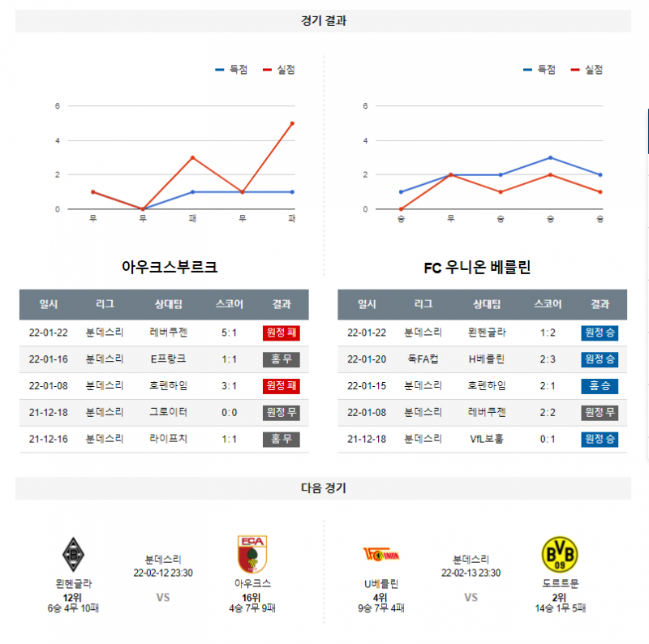Click date 22-01-20 in 우니온 베를린 table
Screen dimensions: 649x644
[x=367, y=359]
